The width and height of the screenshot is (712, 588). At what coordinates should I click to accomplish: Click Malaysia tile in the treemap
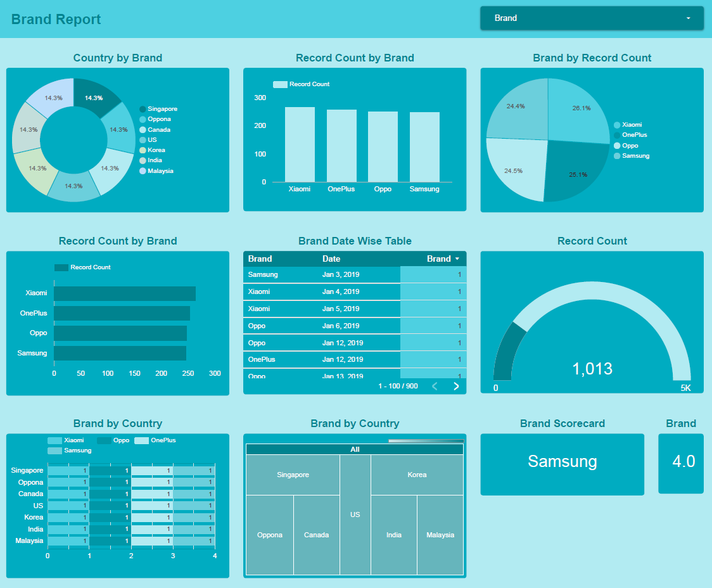tap(440, 535)
